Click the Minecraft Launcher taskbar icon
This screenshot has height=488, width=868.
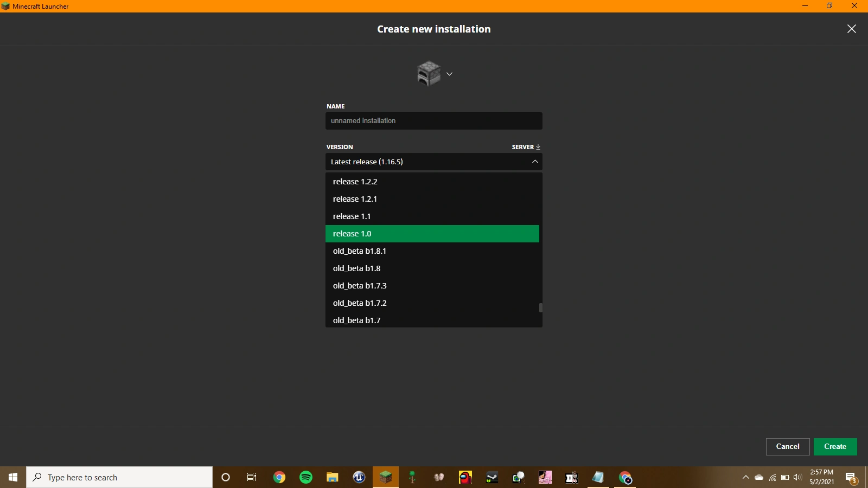(386, 477)
